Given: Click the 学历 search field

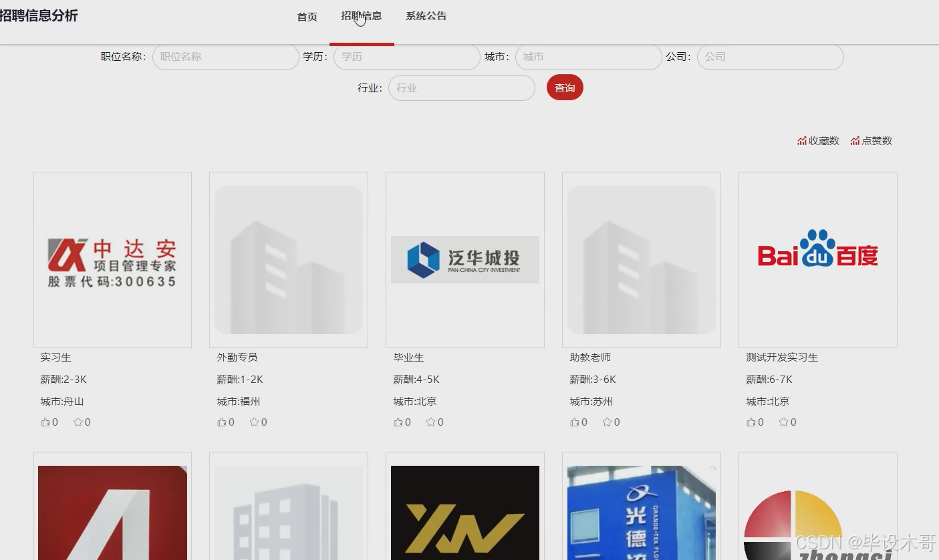Looking at the screenshot, I should pos(407,57).
